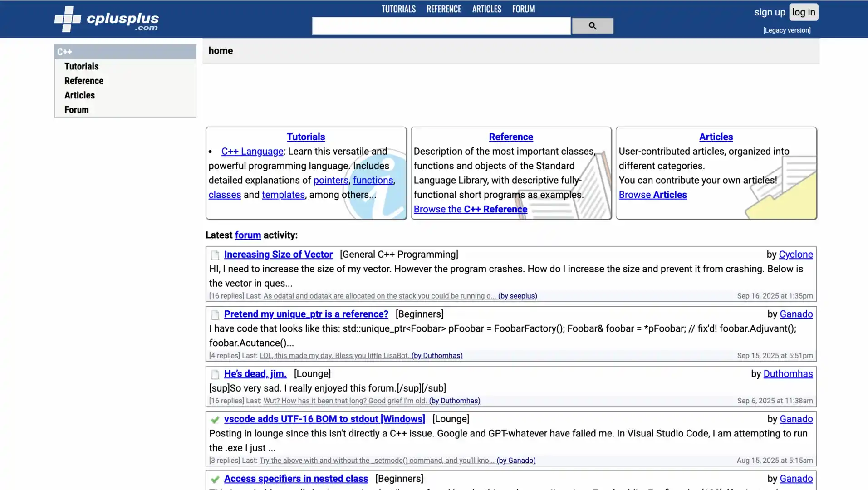Click the green checkmark beside vscode adds UTF-16 BOM
Screen dimensions: 868x490
tap(215, 420)
